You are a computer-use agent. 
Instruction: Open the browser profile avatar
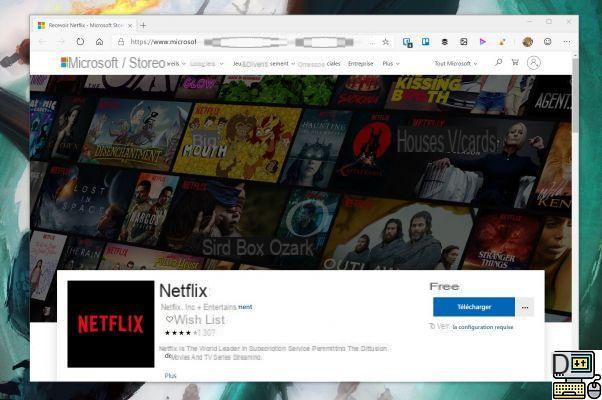pyautogui.click(x=528, y=41)
